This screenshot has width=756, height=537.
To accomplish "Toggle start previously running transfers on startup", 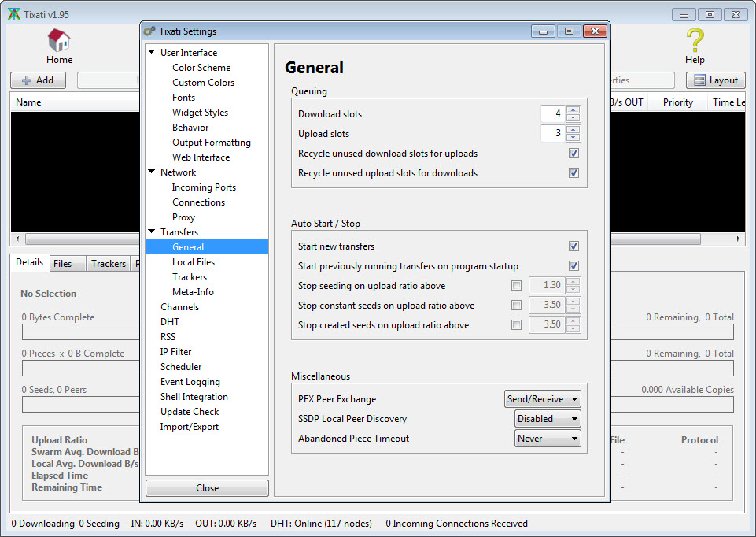I will [x=573, y=266].
